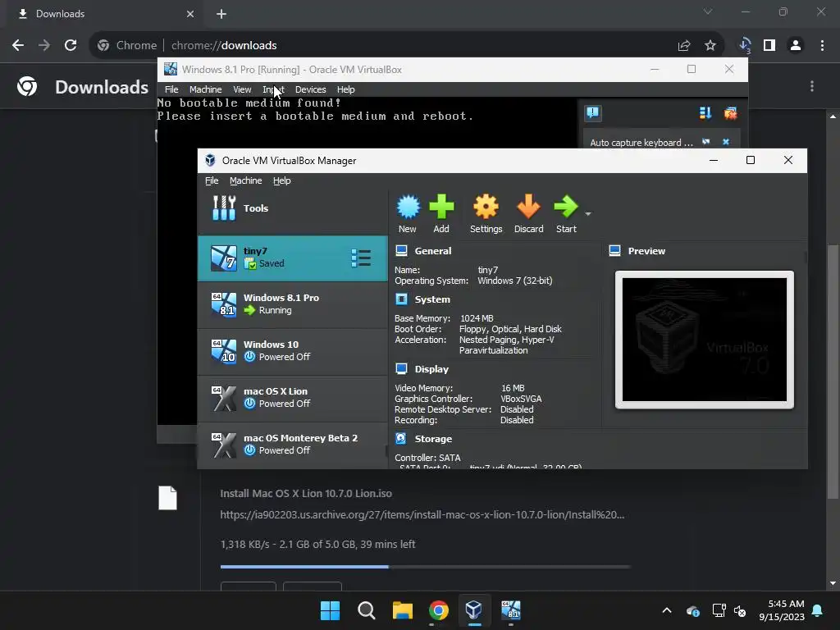The image size is (840, 630).
Task: Show hidden system tray icons chevron
Action: [x=667, y=610]
